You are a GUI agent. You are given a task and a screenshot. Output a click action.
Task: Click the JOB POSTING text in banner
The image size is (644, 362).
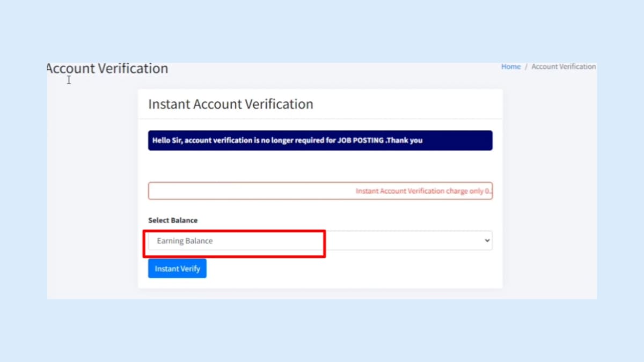(360, 141)
